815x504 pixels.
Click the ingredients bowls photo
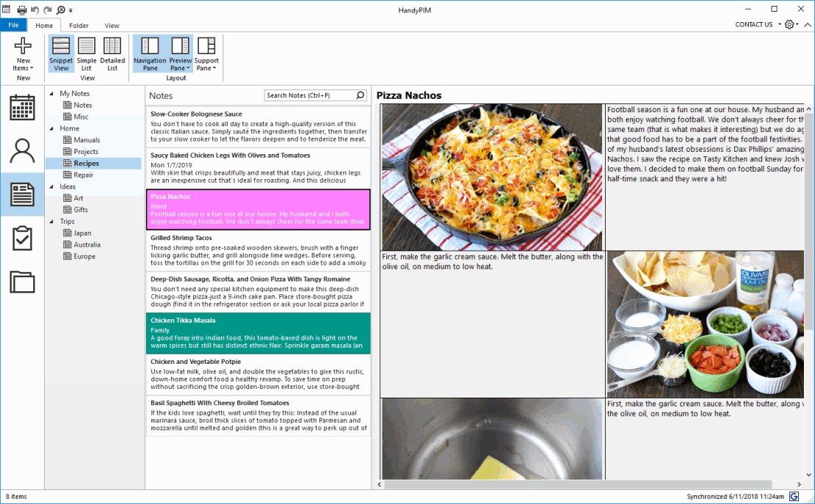pos(706,324)
